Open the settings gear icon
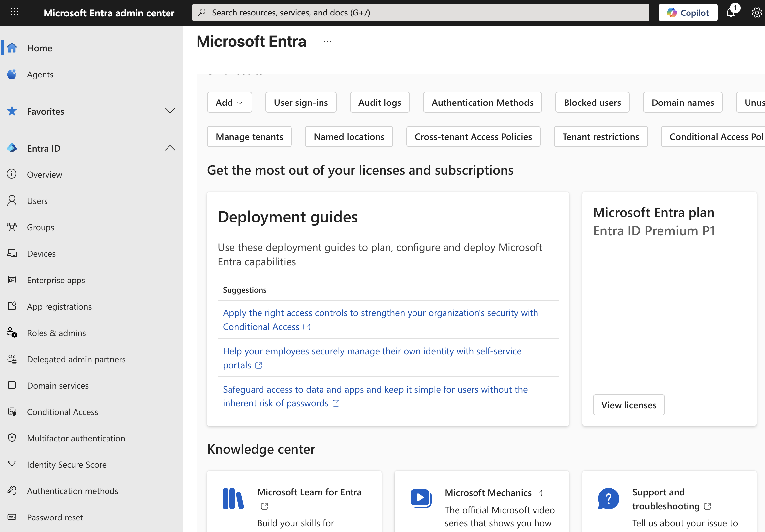The height and width of the screenshot is (532, 765). [756, 13]
